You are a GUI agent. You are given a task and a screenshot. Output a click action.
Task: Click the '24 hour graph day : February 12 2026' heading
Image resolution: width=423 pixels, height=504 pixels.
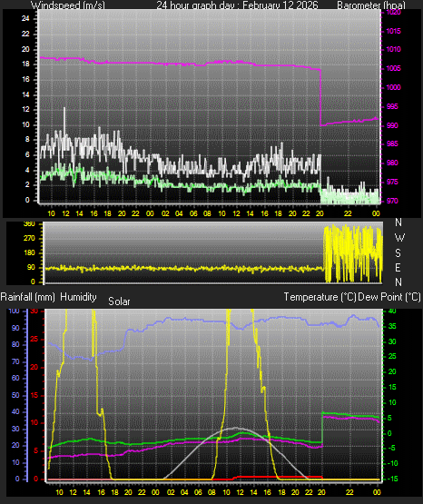click(x=237, y=5)
